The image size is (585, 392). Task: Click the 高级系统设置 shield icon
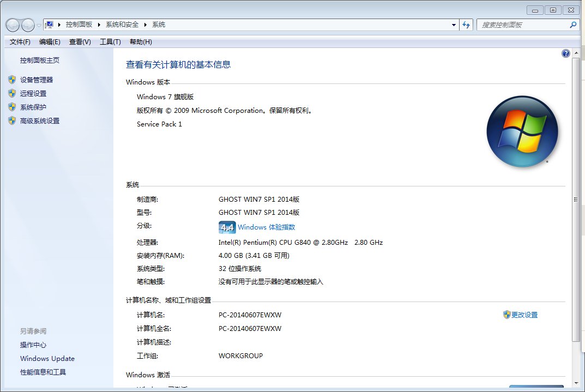pyautogui.click(x=13, y=120)
